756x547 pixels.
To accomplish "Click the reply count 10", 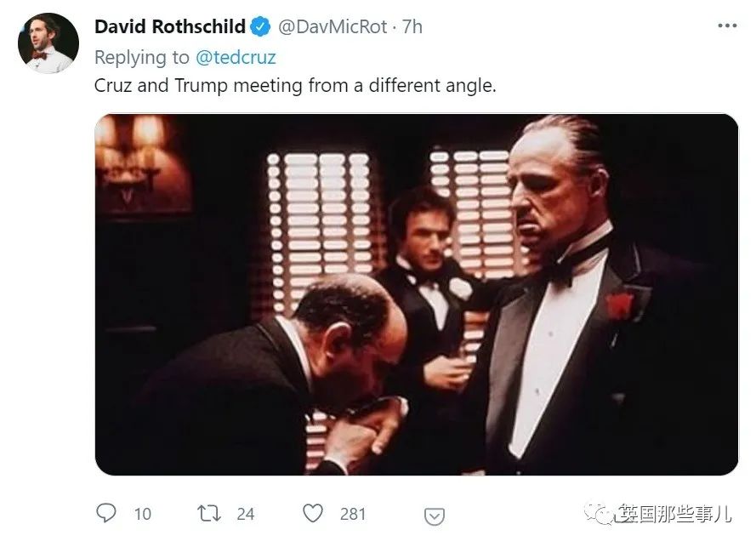I will click(x=143, y=514).
